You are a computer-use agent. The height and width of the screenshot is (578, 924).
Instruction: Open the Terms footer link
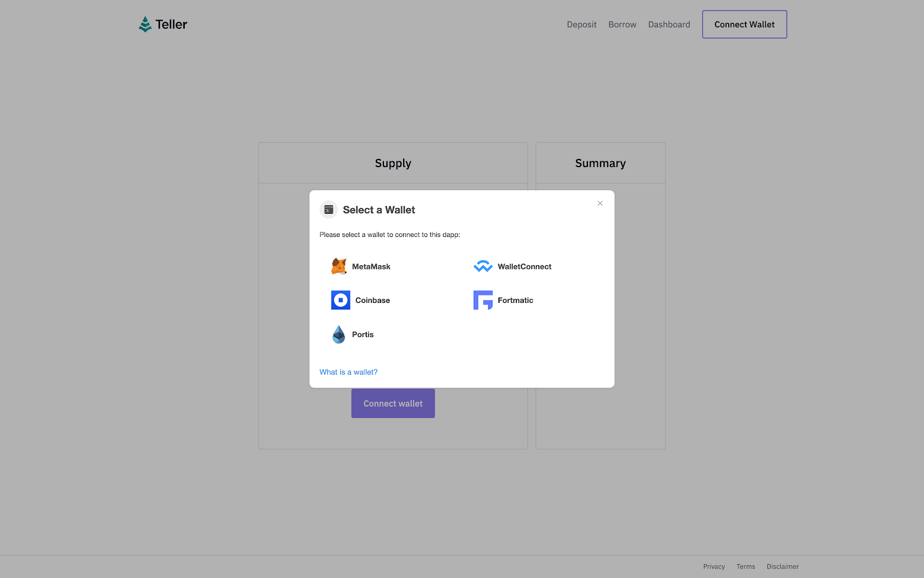[x=746, y=566]
